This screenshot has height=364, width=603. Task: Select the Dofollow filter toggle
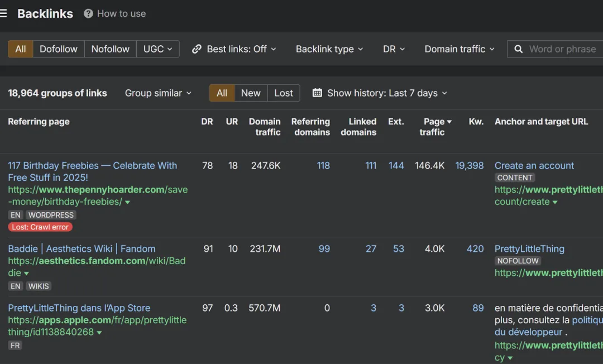(59, 49)
